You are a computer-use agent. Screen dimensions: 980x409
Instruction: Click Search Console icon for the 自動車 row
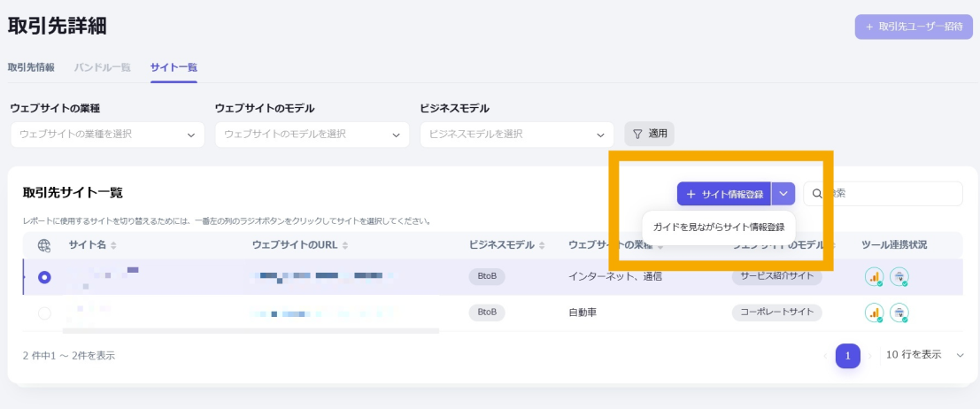coord(899,313)
